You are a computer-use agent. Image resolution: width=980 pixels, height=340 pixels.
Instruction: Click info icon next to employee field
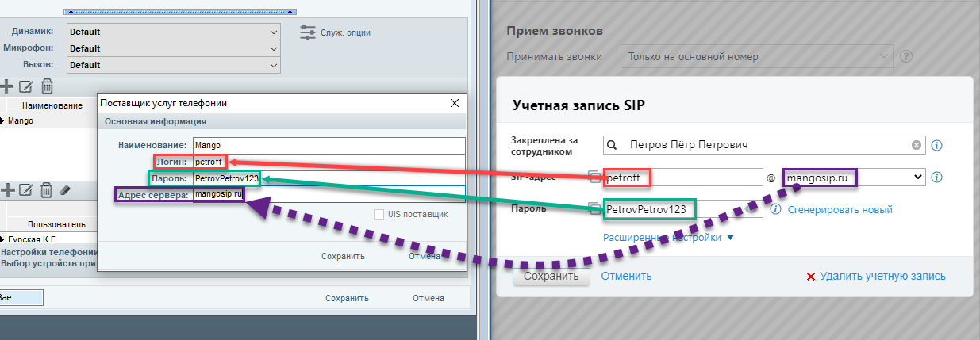pos(936,146)
